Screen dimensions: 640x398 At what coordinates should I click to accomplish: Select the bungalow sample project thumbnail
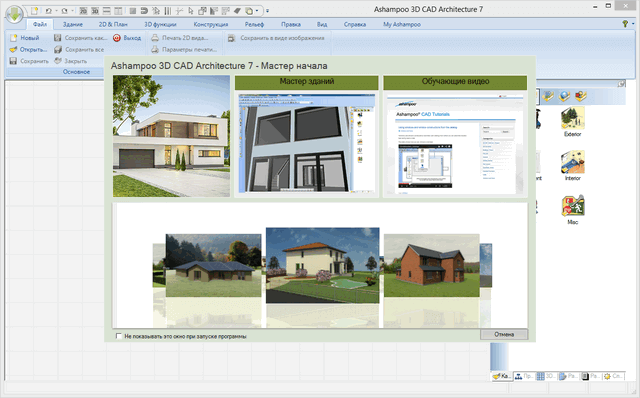click(213, 265)
